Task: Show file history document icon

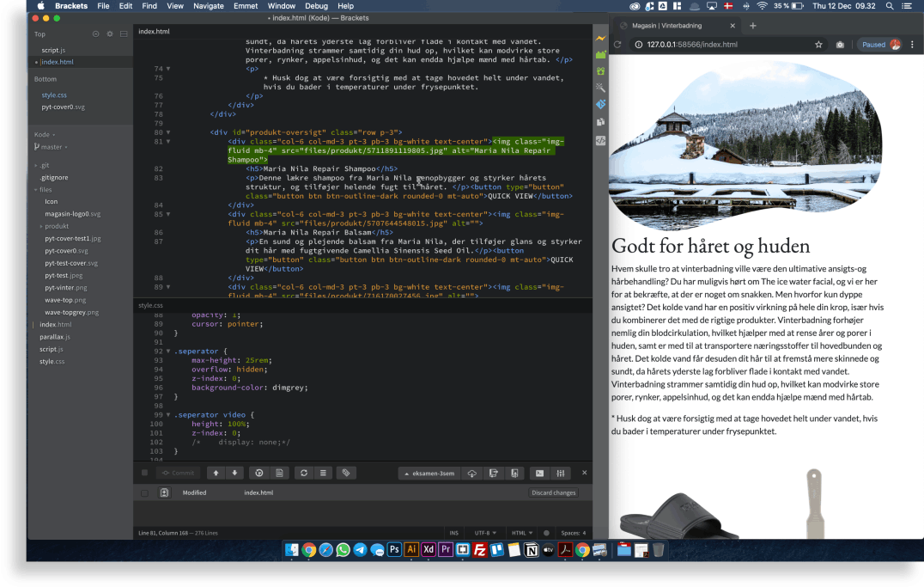Action: click(279, 473)
